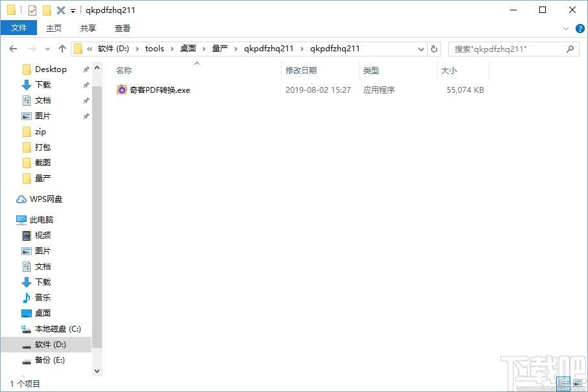Open the Customize Quick Access Toolbar dropdown
The width and height of the screenshot is (588, 392).
(73, 11)
